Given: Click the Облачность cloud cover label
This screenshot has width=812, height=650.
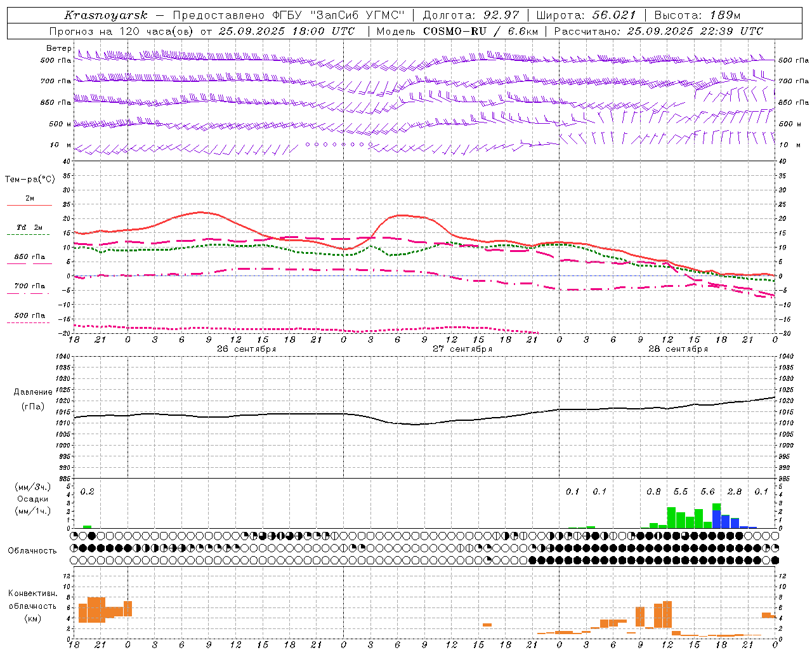Looking at the screenshot, I should pyautogui.click(x=32, y=551).
